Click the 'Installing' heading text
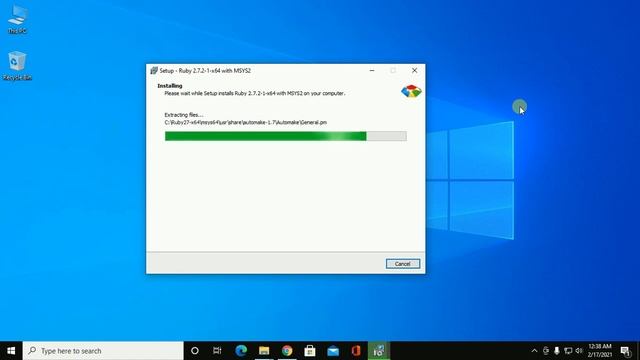 point(170,86)
